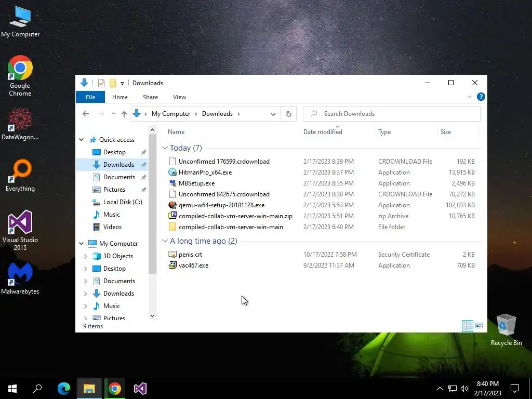The width and height of the screenshot is (532, 399).
Task: Select vac467.exe application
Action: (193, 265)
